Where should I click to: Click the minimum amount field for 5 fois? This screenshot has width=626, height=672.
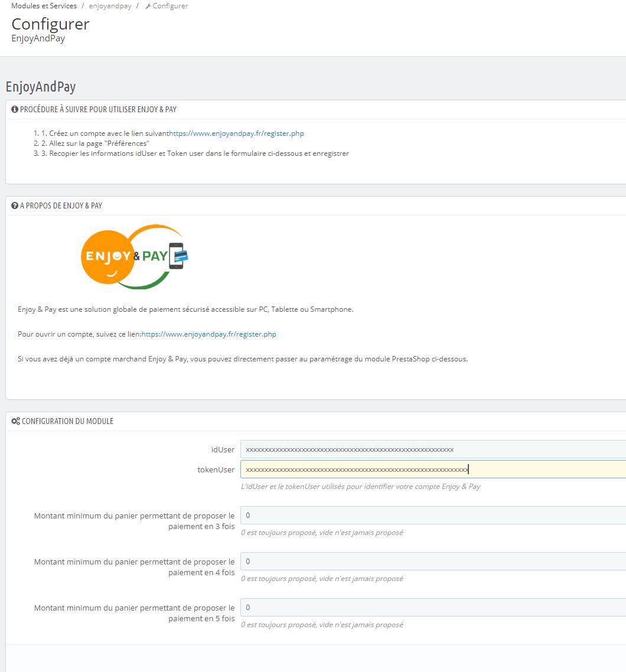tap(433, 607)
